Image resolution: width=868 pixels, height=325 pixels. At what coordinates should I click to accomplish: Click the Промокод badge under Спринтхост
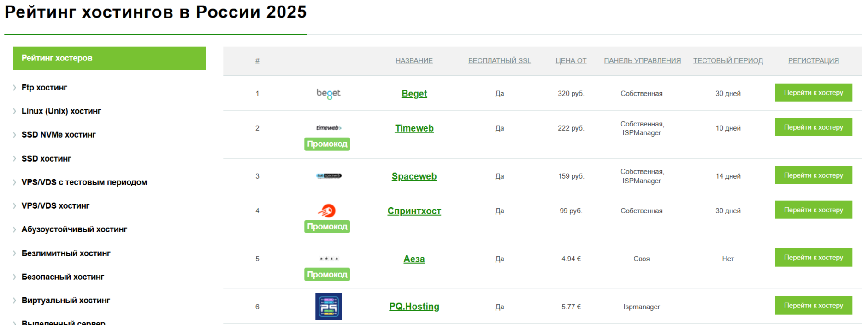tap(327, 227)
